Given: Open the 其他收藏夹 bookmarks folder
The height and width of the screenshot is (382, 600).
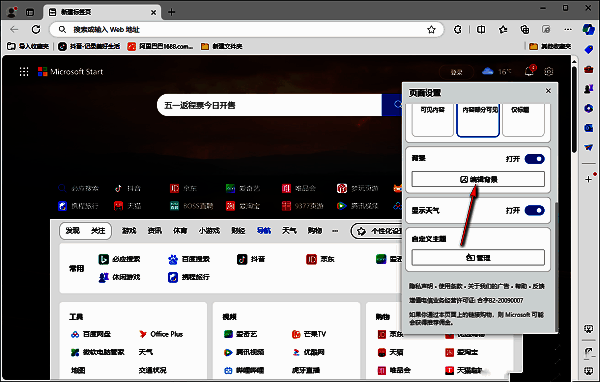Looking at the screenshot, I should pyautogui.click(x=550, y=46).
